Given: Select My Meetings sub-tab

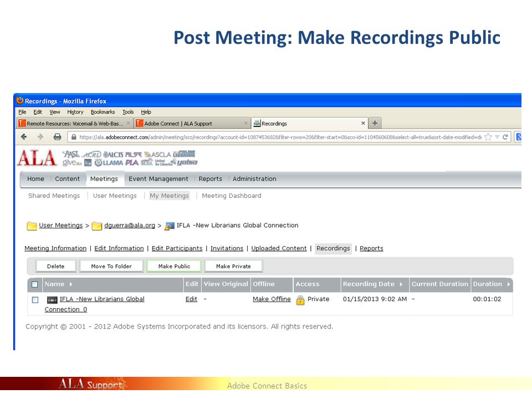Looking at the screenshot, I should pyautogui.click(x=170, y=196).
